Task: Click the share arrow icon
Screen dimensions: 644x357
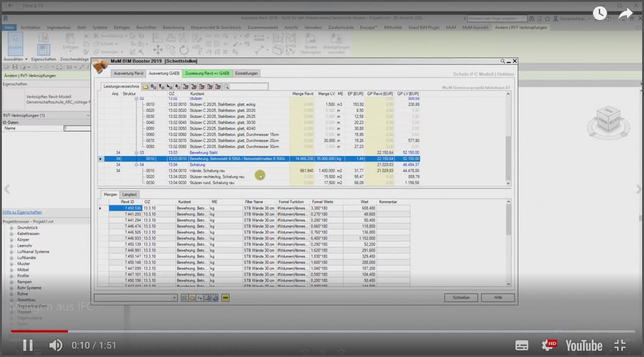Action: pyautogui.click(x=625, y=13)
